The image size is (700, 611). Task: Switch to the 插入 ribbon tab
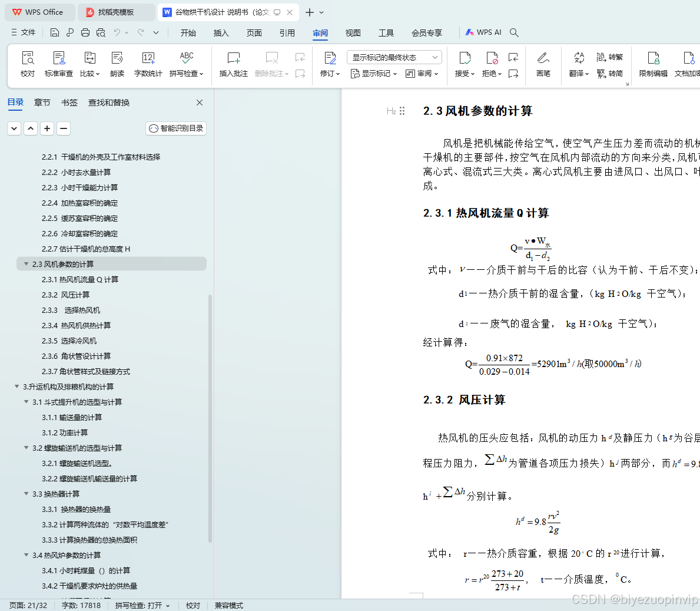point(221,32)
